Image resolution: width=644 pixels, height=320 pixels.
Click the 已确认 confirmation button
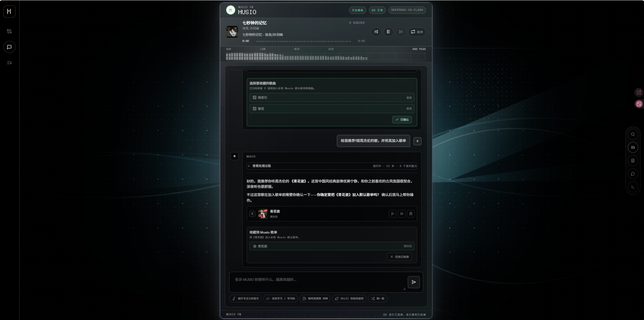pyautogui.click(x=402, y=120)
